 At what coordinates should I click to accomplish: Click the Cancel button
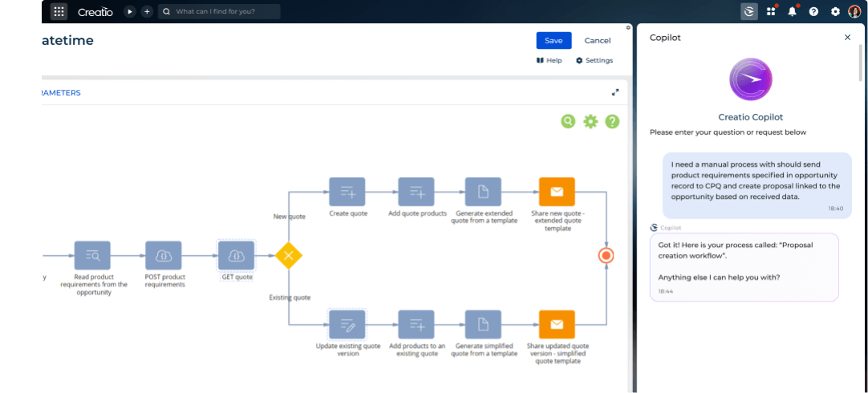point(597,41)
